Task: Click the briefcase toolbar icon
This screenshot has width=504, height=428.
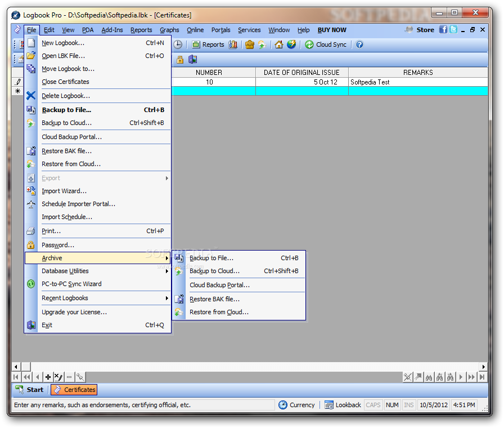Action: coord(249,44)
